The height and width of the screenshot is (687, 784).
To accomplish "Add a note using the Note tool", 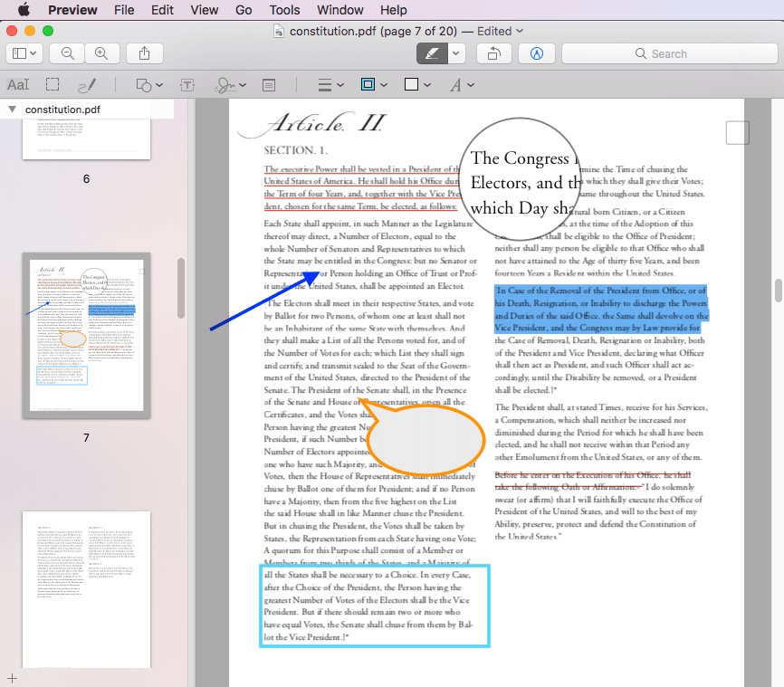I will 269,84.
